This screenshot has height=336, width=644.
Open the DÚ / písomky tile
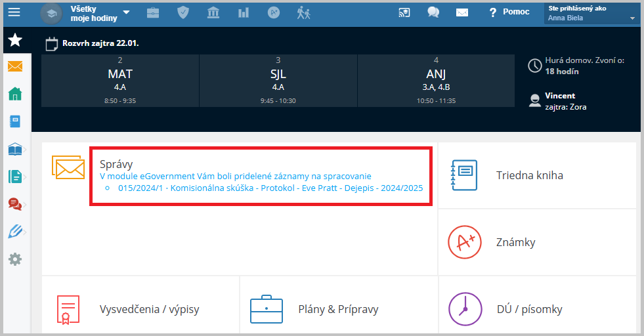click(x=537, y=306)
